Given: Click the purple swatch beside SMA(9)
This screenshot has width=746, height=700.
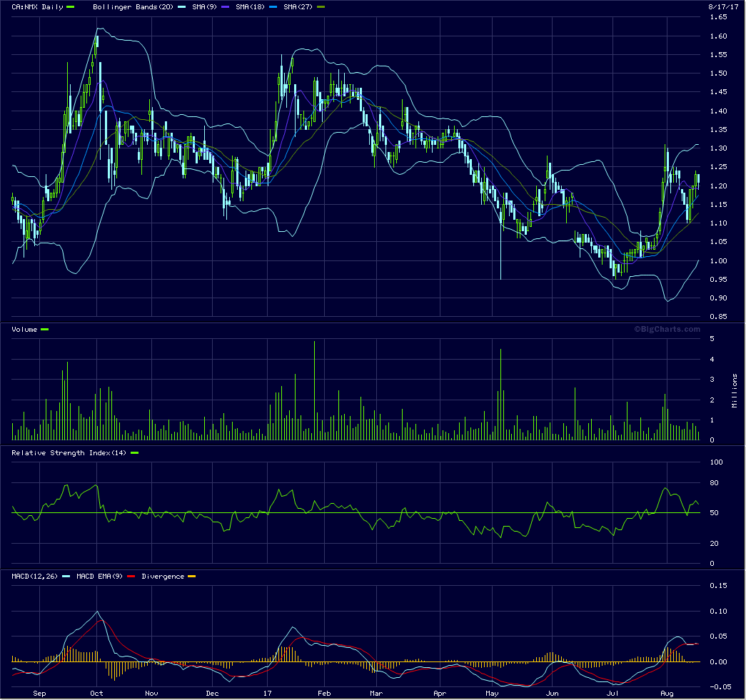Looking at the screenshot, I should click(225, 7).
